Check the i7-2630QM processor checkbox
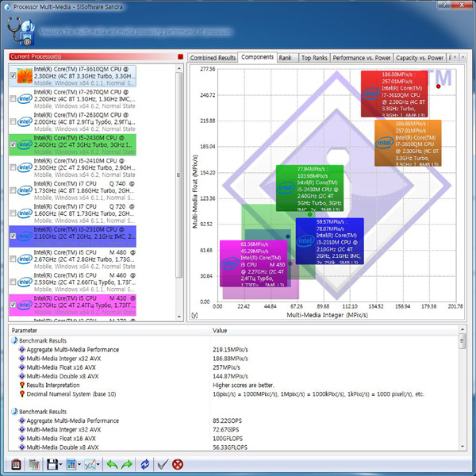The height and width of the screenshot is (476, 476). 13,121
